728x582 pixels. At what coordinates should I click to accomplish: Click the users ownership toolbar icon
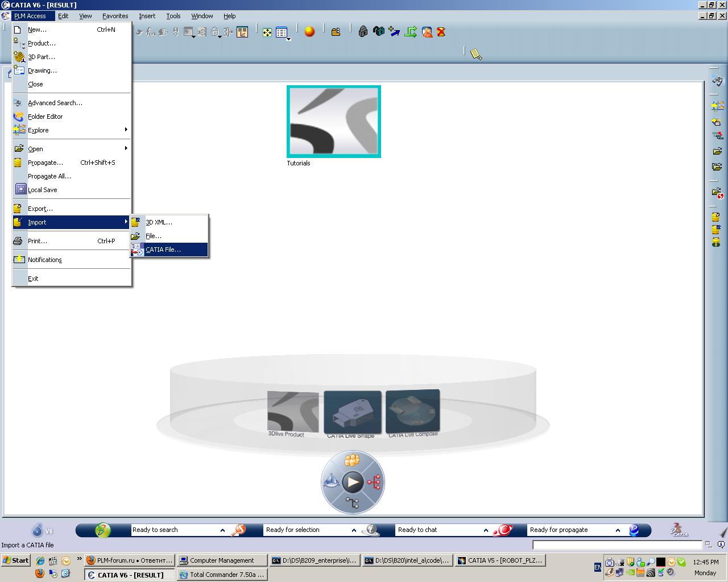point(427,32)
